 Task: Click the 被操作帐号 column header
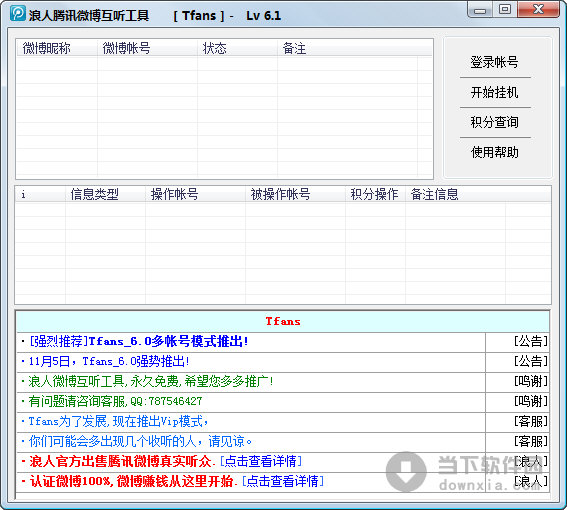pos(295,194)
